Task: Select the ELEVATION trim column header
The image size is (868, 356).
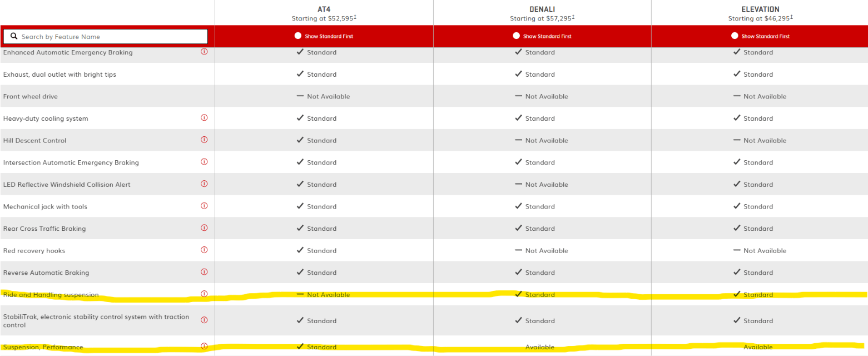Action: [x=760, y=9]
